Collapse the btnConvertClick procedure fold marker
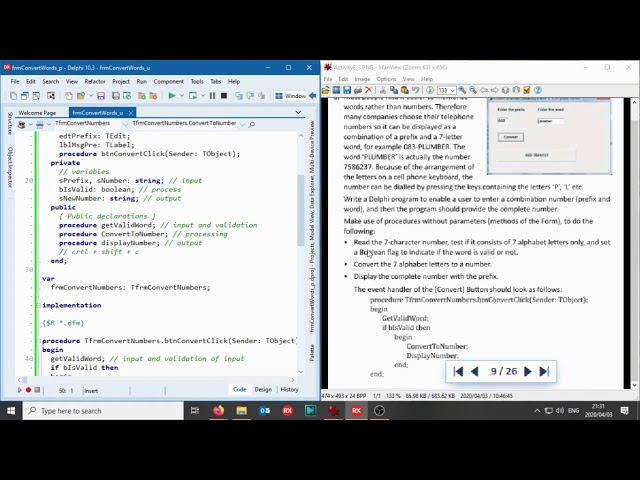640x480 pixels. [x=39, y=341]
